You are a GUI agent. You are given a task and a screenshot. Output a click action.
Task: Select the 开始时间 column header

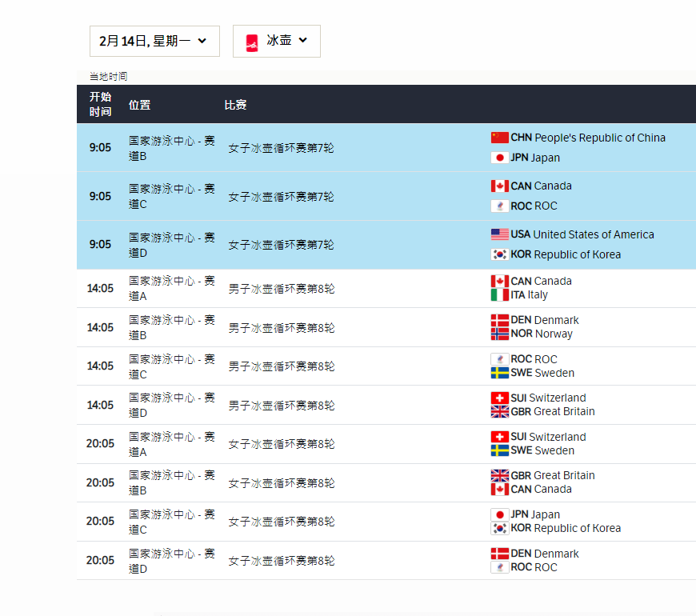(x=100, y=104)
